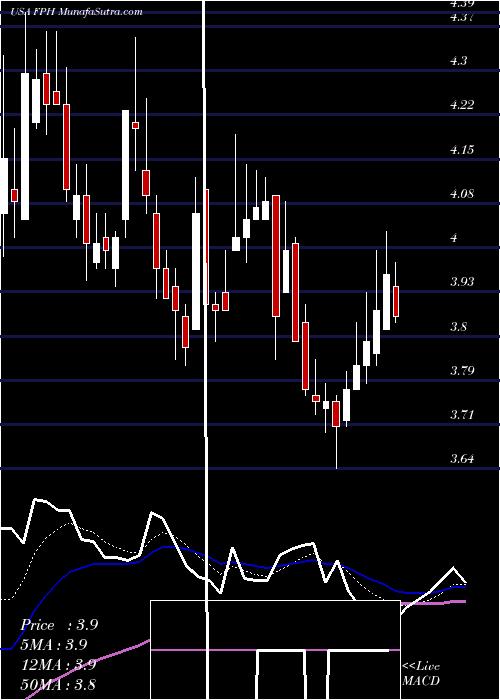This screenshot has height=700, width=500.
Task: Click the 3.64 price axis label
Action: (462, 459)
